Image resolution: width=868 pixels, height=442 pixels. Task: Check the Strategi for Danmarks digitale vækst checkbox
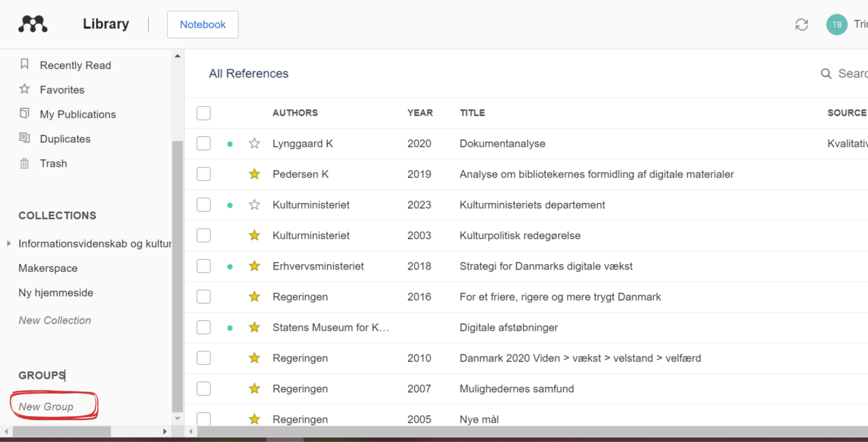point(204,266)
